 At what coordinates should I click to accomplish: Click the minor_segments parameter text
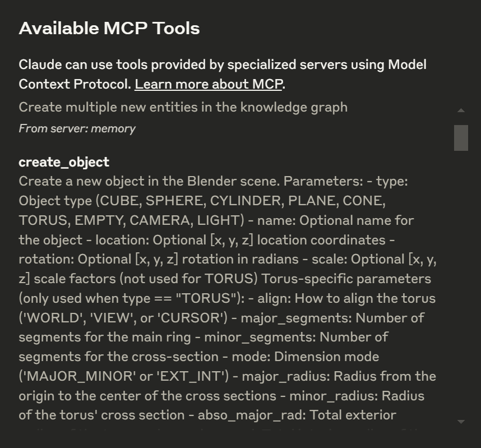coord(260,338)
